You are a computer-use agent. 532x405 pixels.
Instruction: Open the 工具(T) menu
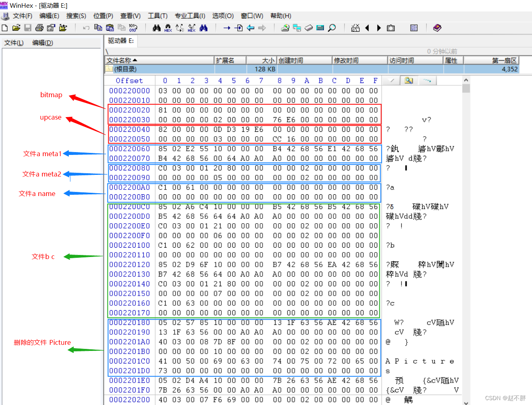[158, 16]
